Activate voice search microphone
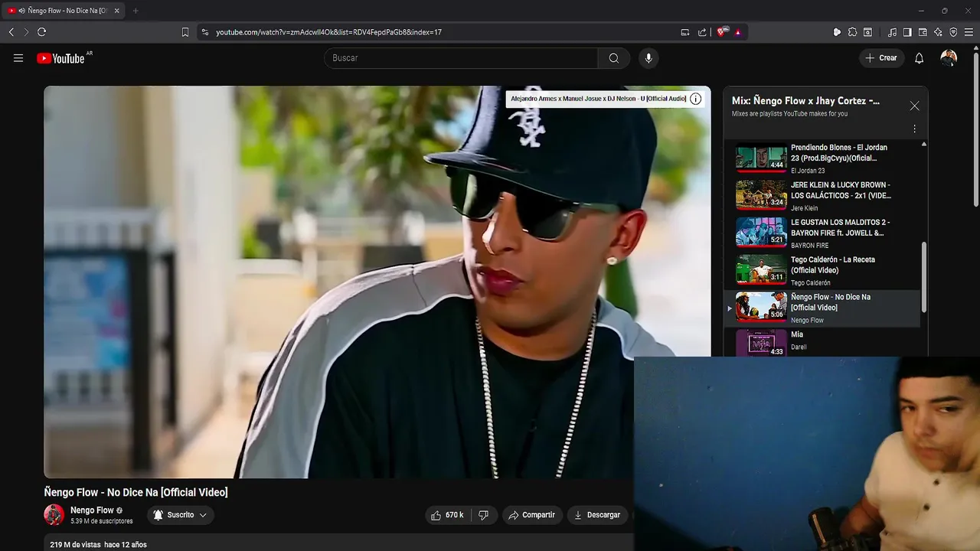The height and width of the screenshot is (551, 980). coord(648,58)
